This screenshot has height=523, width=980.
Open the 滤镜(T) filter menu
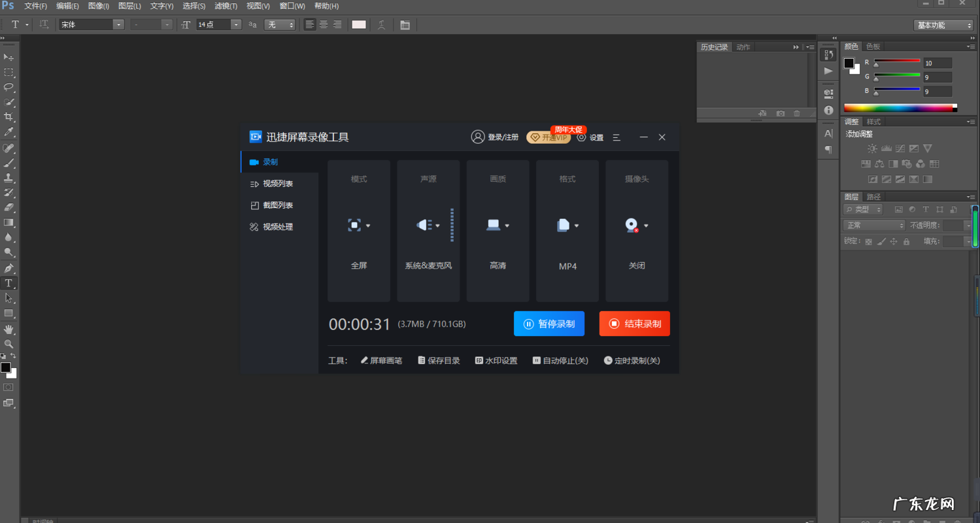pos(226,6)
